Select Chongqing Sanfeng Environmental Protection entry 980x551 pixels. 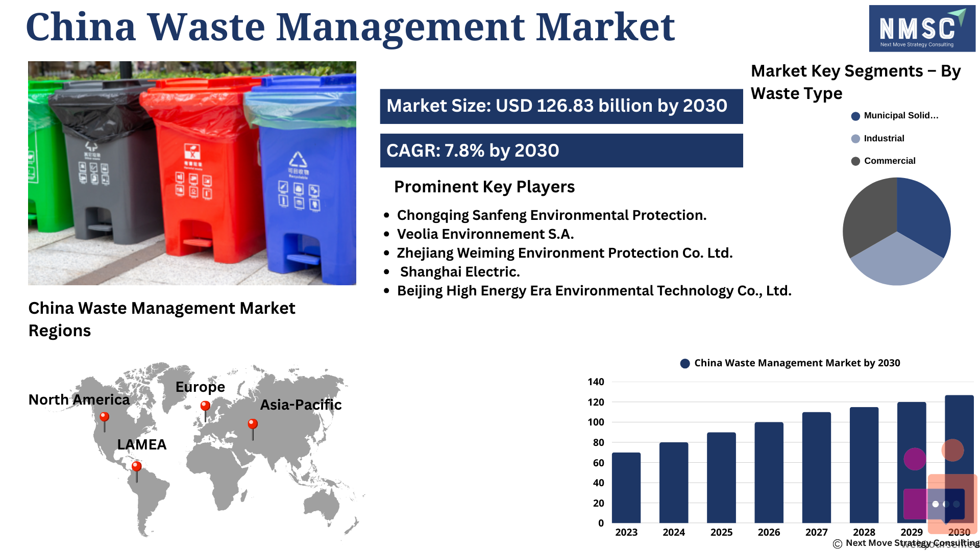[x=552, y=215]
